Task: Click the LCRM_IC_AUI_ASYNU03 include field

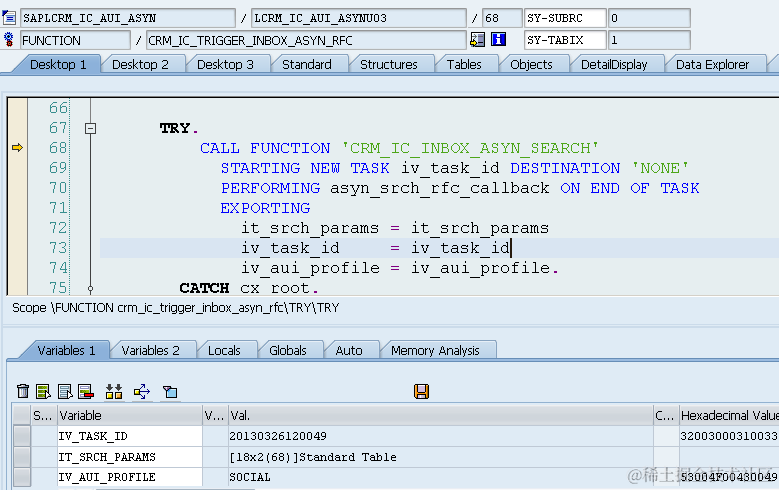Action: coord(359,18)
